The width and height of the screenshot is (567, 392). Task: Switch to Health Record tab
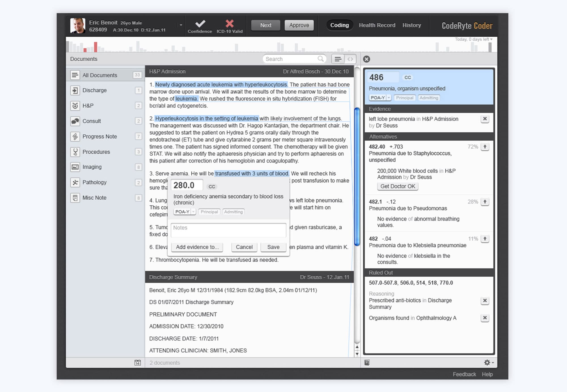coord(377,25)
